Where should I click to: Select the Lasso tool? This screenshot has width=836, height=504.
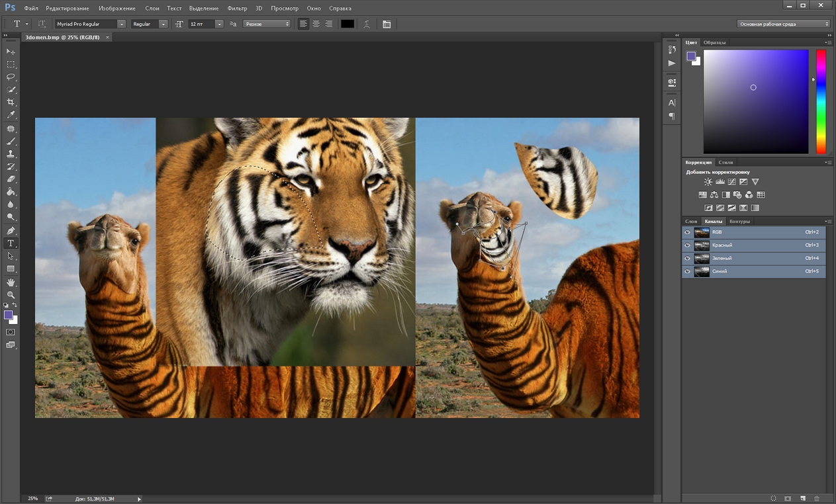(11, 77)
